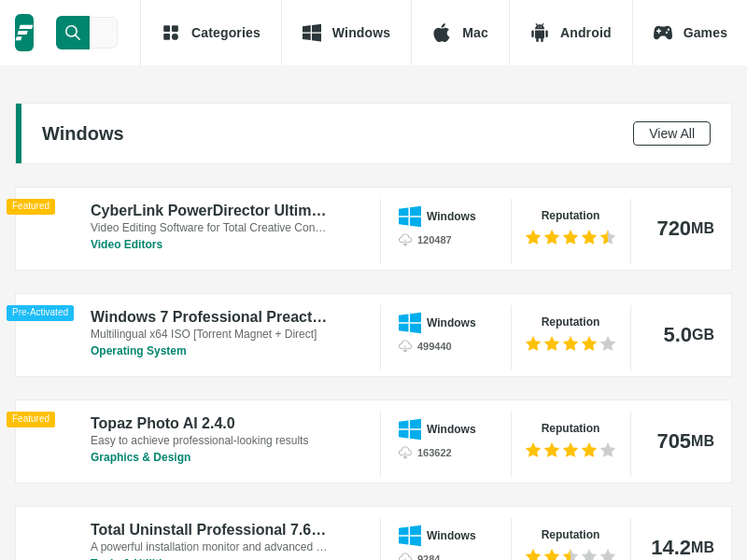
Task: Click Topaz Photo AI 2.4.0 title
Action: coord(162,424)
